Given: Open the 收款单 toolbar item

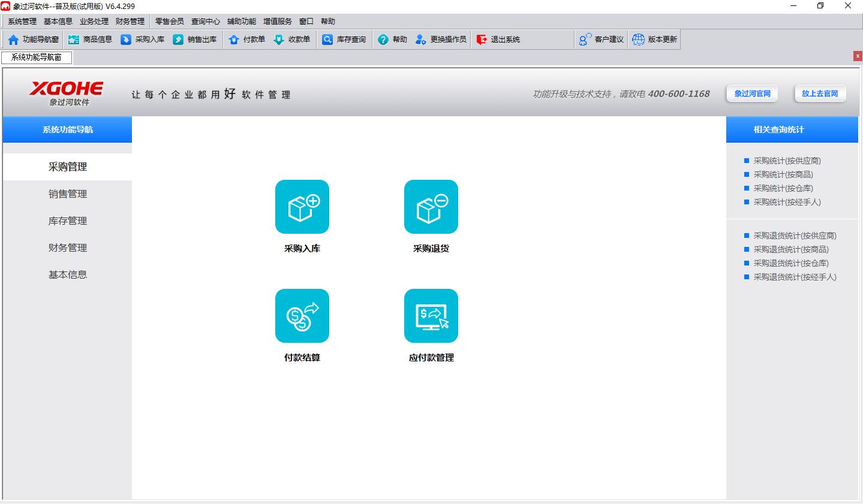Looking at the screenshot, I should pyautogui.click(x=292, y=40).
